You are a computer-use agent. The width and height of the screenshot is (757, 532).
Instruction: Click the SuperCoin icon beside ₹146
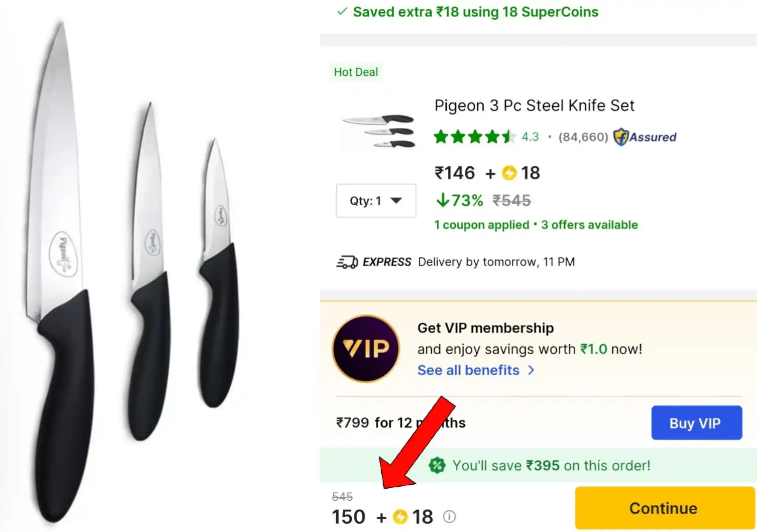(510, 173)
